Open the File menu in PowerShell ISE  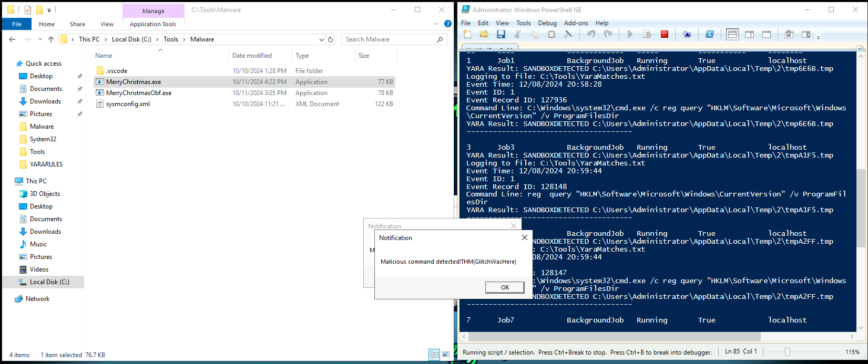[x=466, y=23]
